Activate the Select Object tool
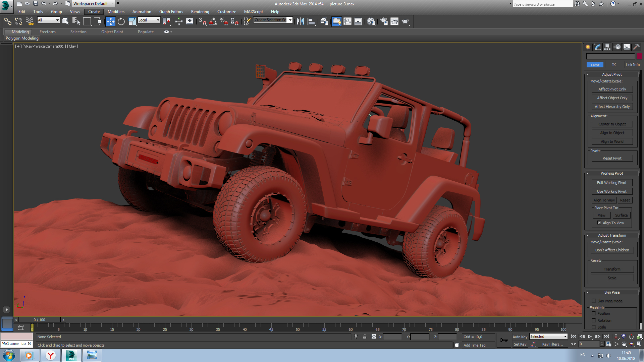644x362 pixels. click(65, 21)
